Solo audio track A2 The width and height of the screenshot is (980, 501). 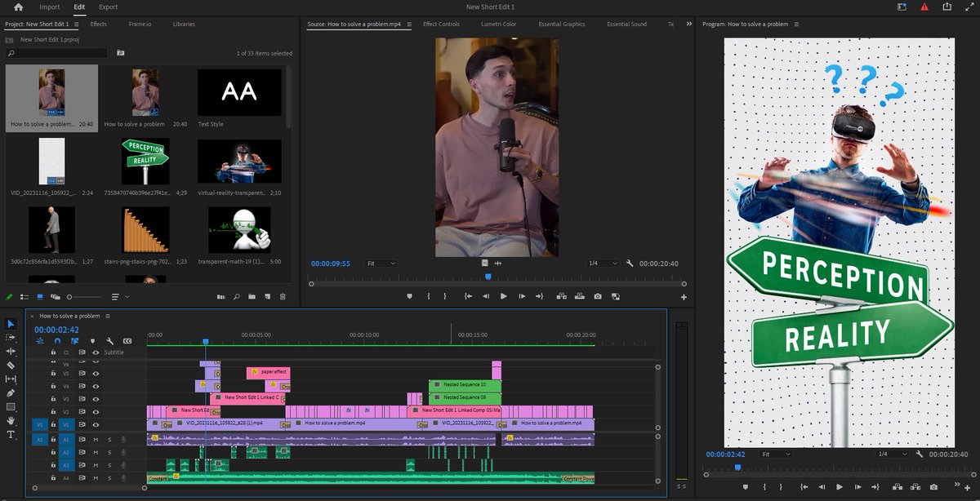pyautogui.click(x=109, y=452)
